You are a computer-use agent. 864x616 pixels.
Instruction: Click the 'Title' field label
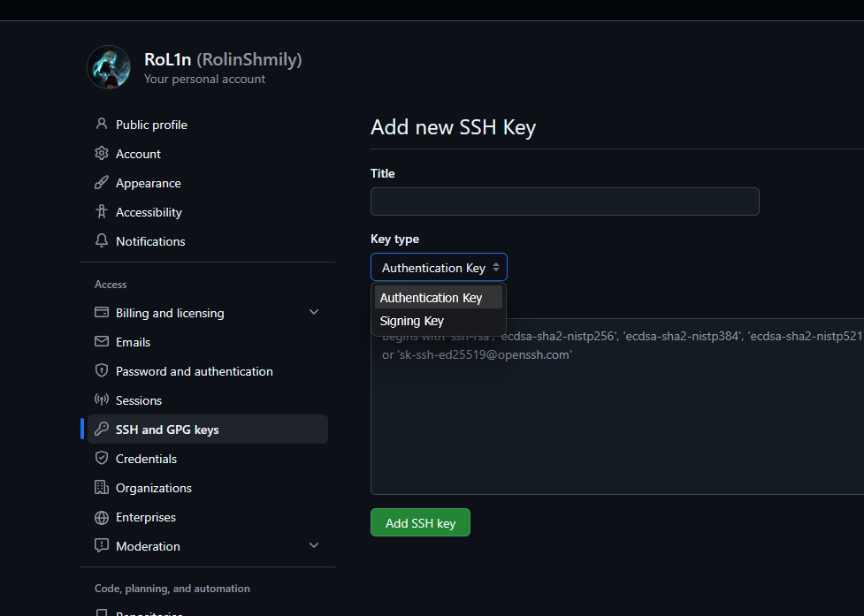click(x=382, y=173)
